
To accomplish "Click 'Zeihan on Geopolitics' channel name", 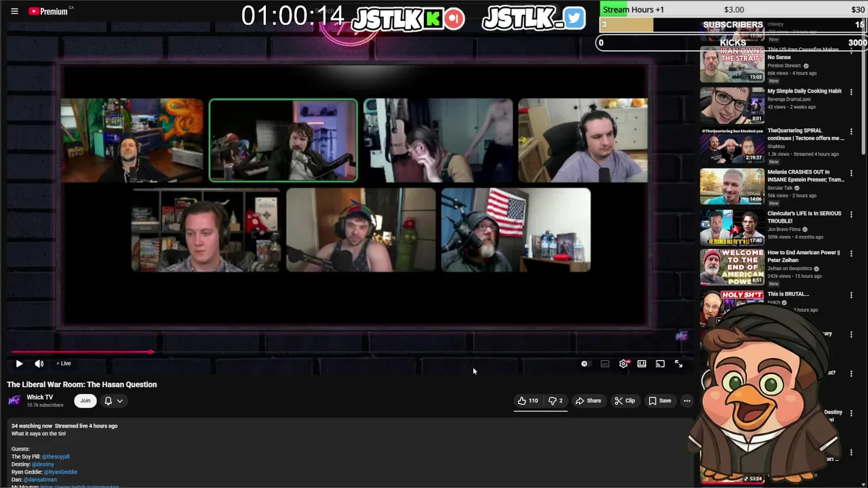I will 790,269.
